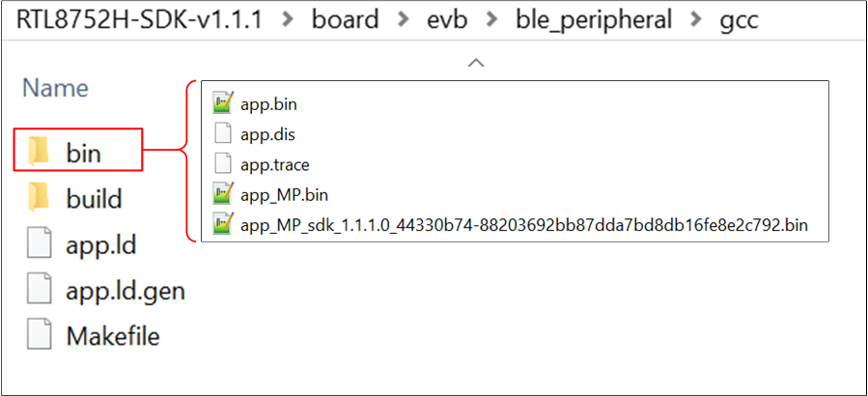The image size is (868, 396).
Task: Click the app_MP.bin file icon
Action: click(222, 194)
